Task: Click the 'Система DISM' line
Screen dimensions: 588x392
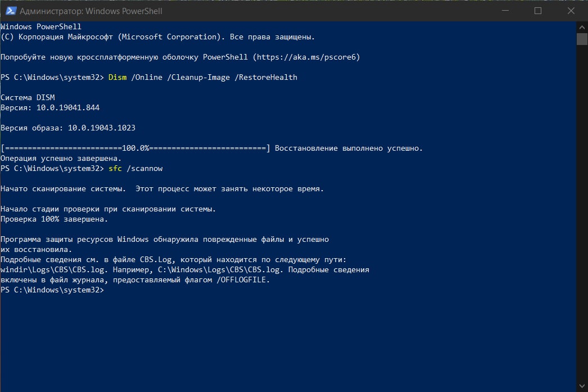Action: pyautogui.click(x=28, y=97)
